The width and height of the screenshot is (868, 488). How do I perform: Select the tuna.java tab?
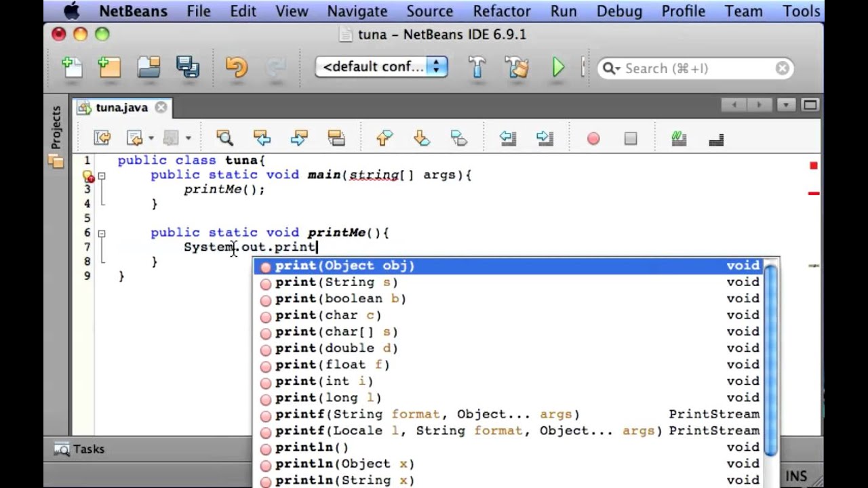[122, 107]
